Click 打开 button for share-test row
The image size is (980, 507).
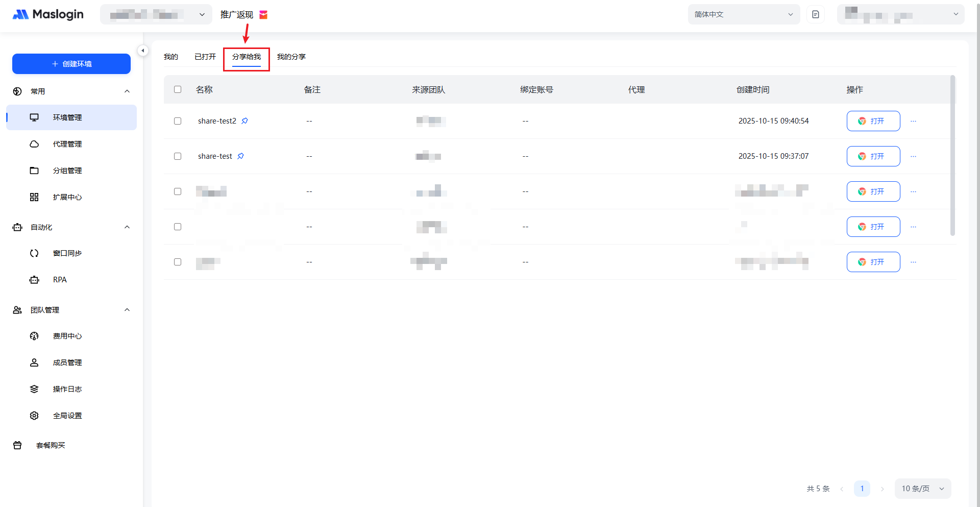873,156
